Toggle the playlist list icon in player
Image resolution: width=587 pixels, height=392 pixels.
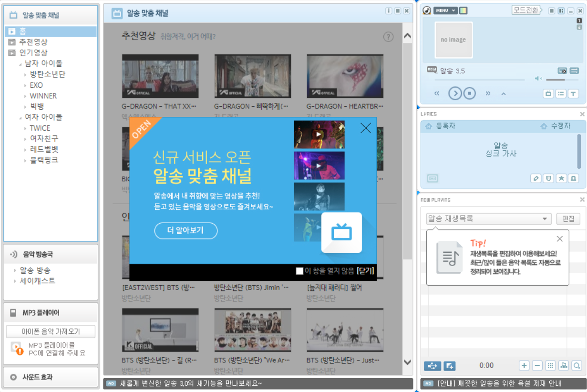[561, 94]
